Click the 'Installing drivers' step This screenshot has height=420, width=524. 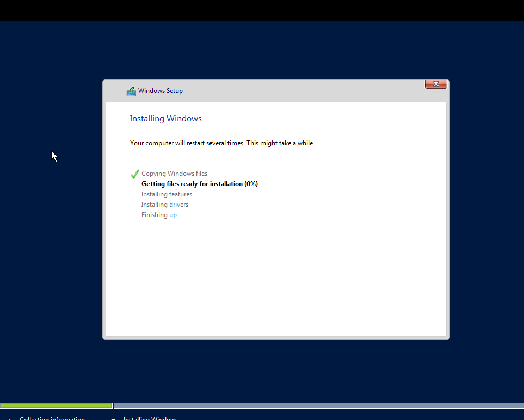[x=165, y=205]
